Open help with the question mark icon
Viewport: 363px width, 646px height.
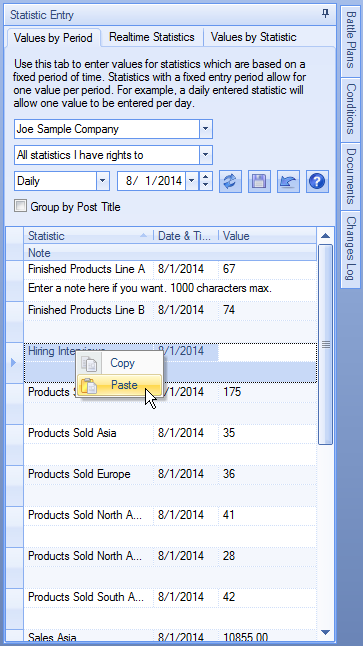tap(317, 181)
